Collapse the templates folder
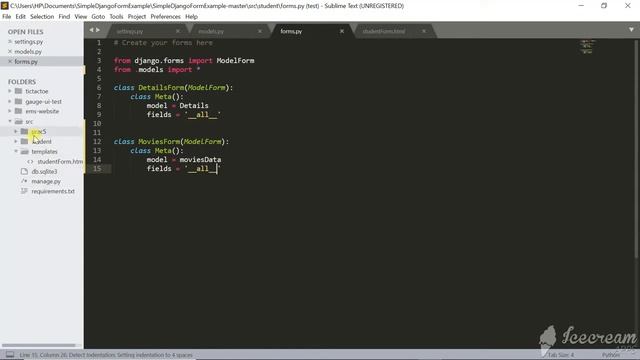640x360 pixels. (16, 151)
